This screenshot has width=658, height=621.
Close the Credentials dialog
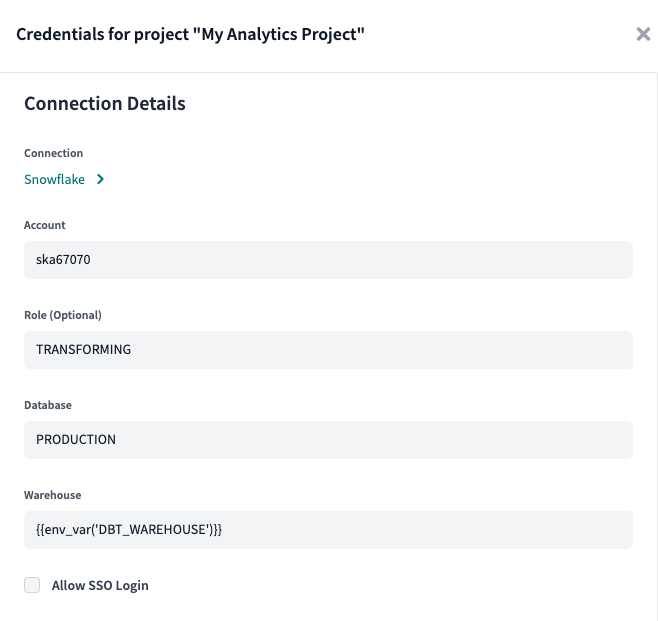643,34
